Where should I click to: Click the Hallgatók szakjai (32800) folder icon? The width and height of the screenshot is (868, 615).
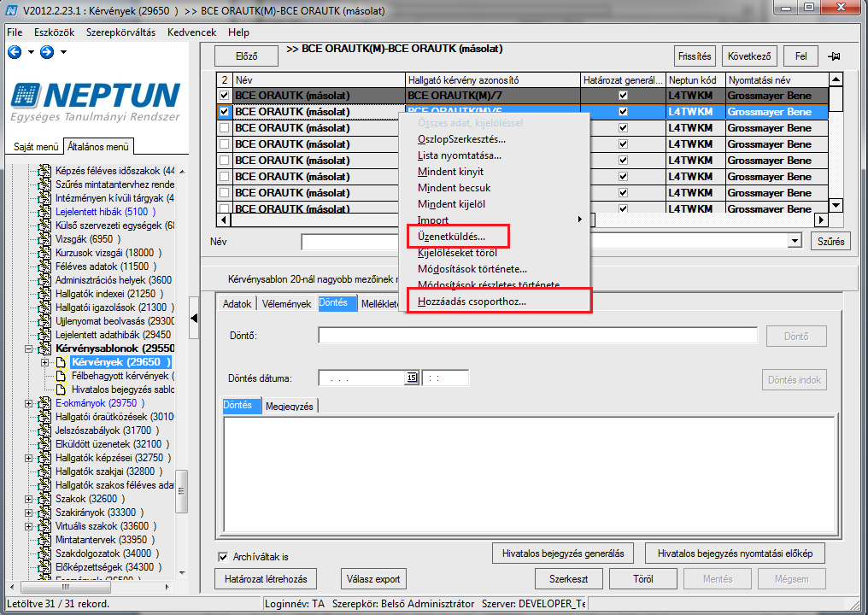(x=44, y=471)
